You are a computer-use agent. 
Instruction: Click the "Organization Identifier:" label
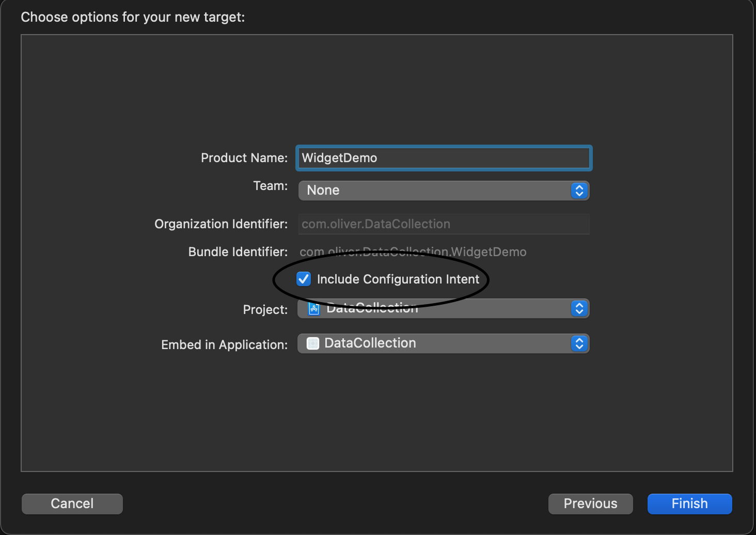pos(221,224)
